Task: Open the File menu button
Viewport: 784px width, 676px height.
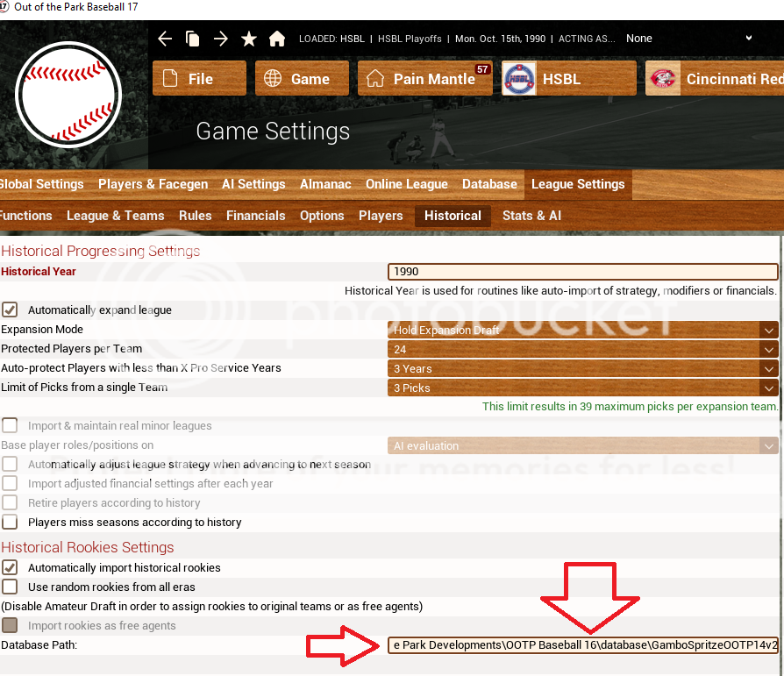Action: (198, 79)
